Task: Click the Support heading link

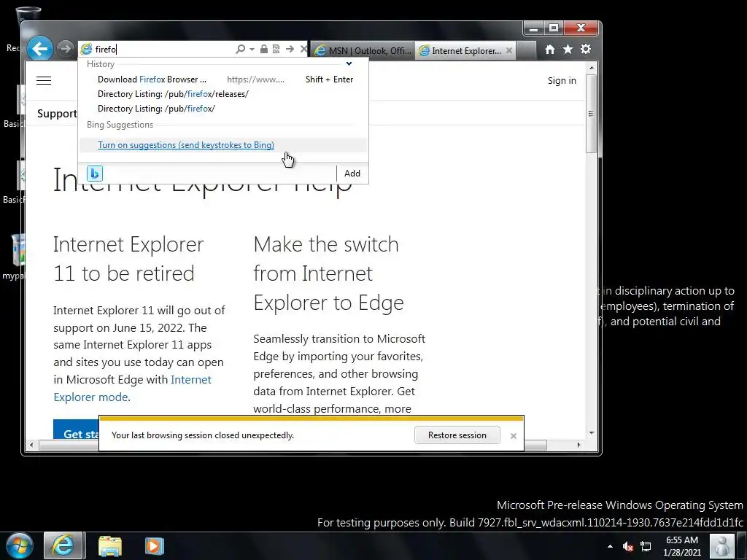Action: pos(57,114)
